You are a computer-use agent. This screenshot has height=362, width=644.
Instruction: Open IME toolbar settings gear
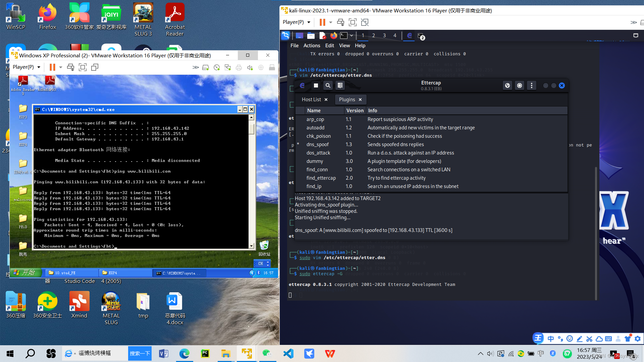point(638,339)
